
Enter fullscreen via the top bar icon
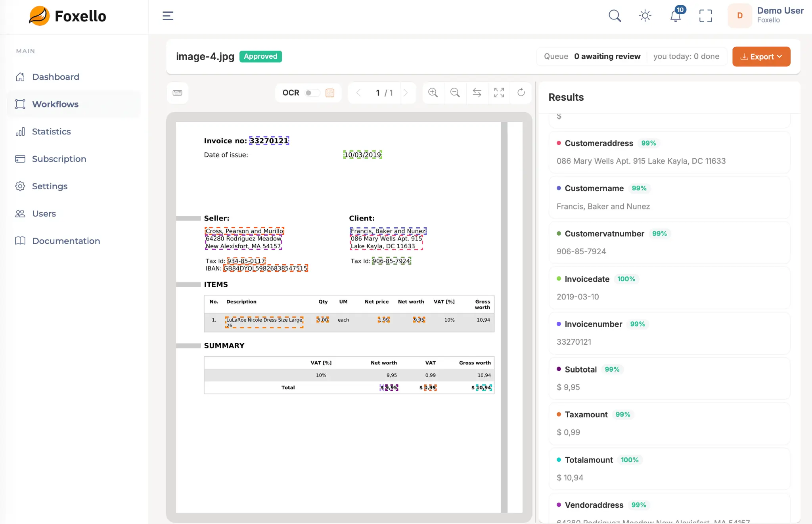coord(706,16)
